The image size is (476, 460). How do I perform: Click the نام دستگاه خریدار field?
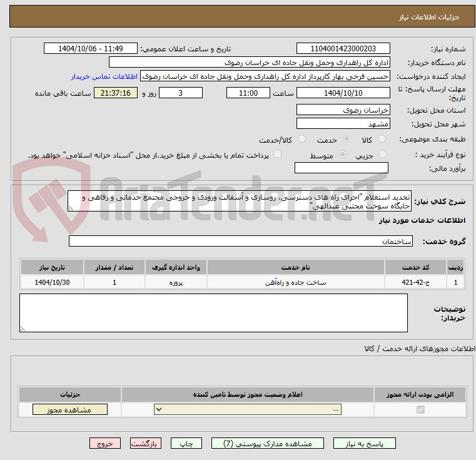pos(249,63)
